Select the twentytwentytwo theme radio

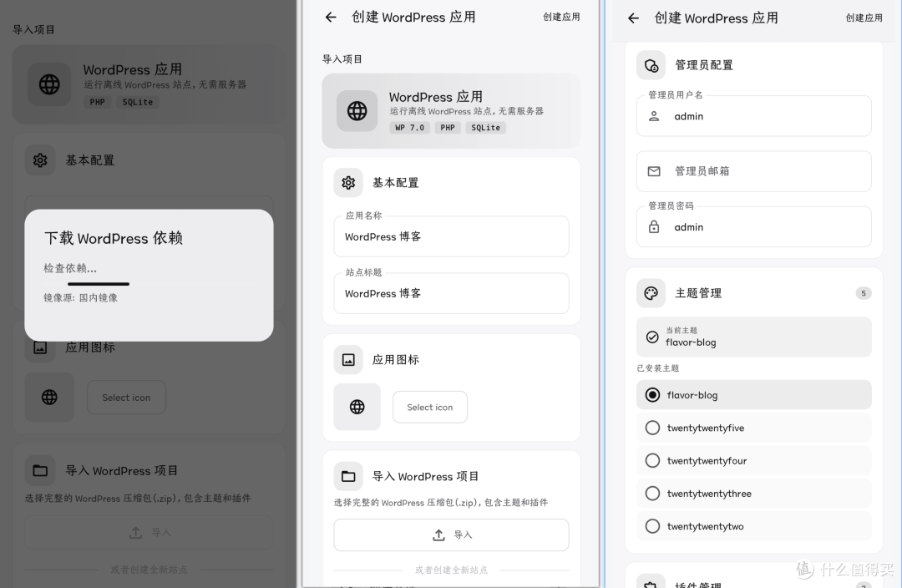[652, 526]
